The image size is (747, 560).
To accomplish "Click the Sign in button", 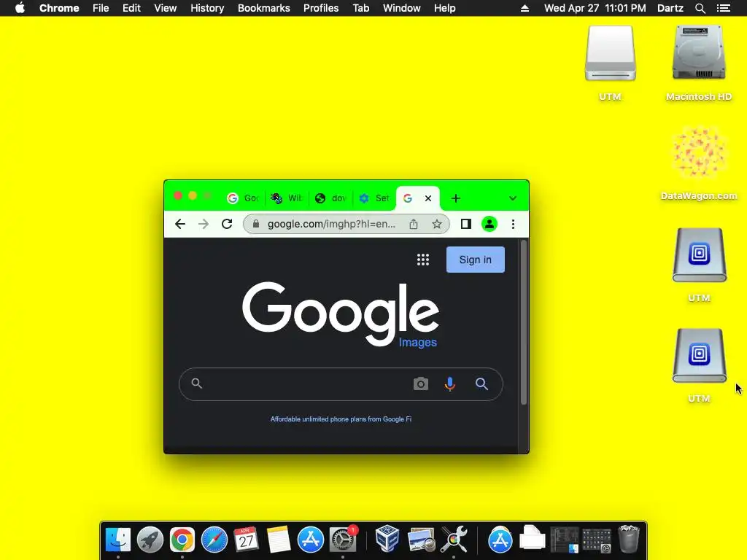I will [x=476, y=260].
